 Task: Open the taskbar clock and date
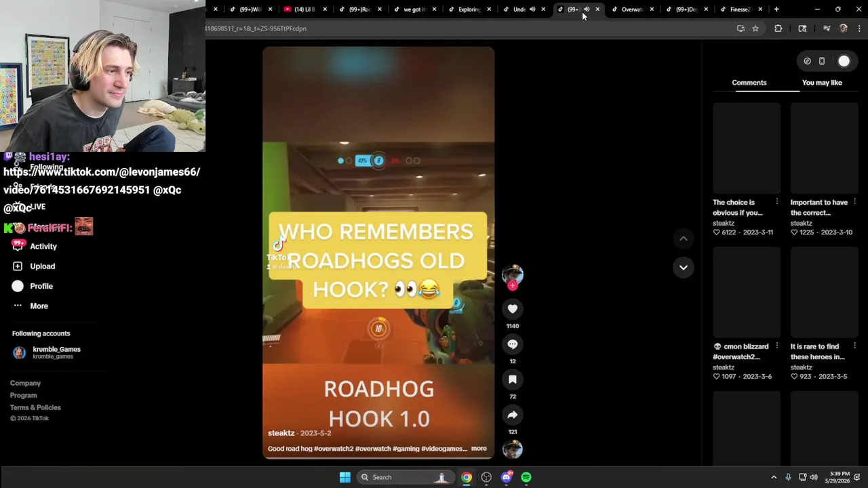pos(837,477)
